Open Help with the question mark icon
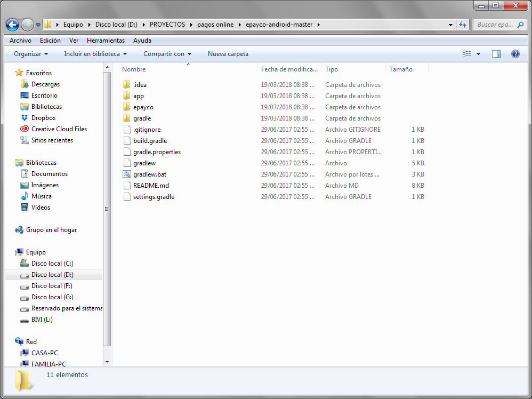The height and width of the screenshot is (399, 532). point(515,54)
